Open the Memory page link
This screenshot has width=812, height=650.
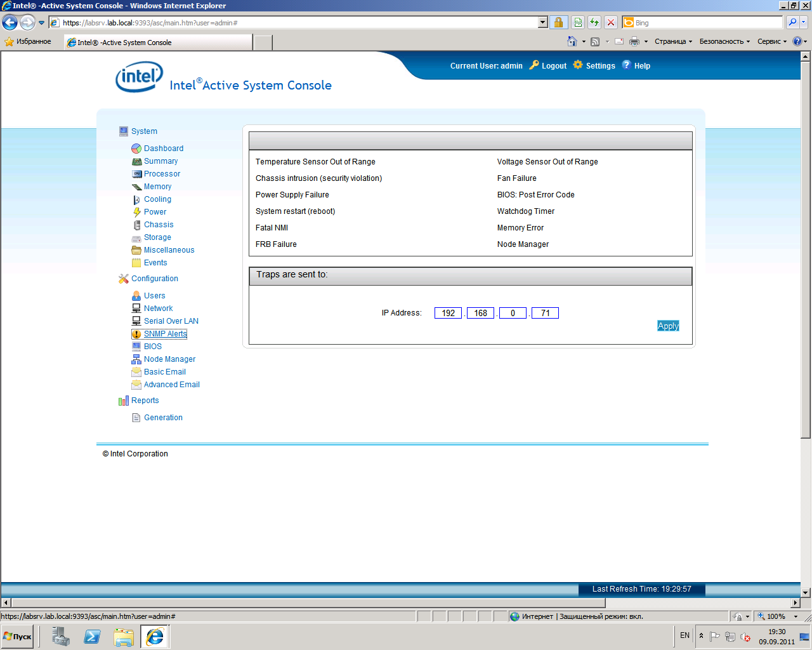click(x=157, y=187)
